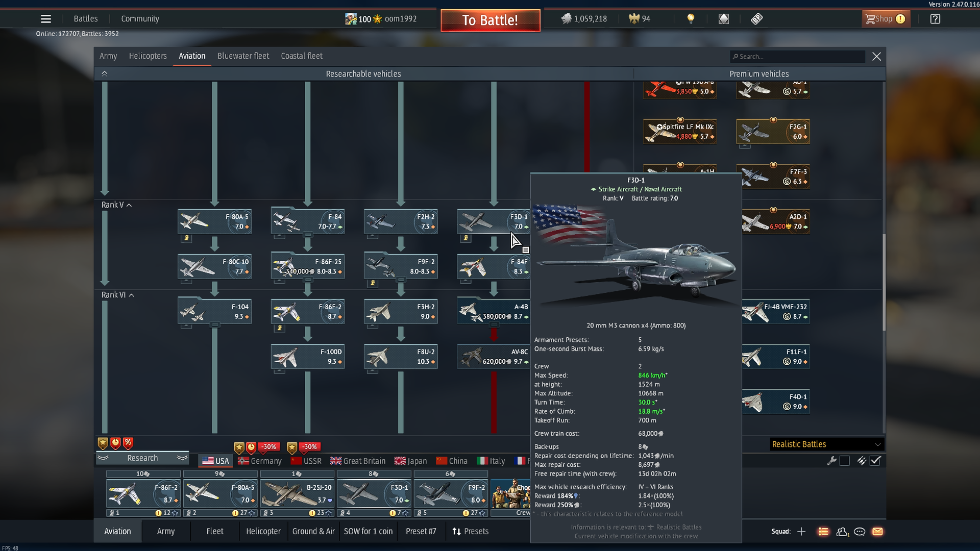Switch to the Army tab
Viewport: 980px width, 551px height.
108,56
